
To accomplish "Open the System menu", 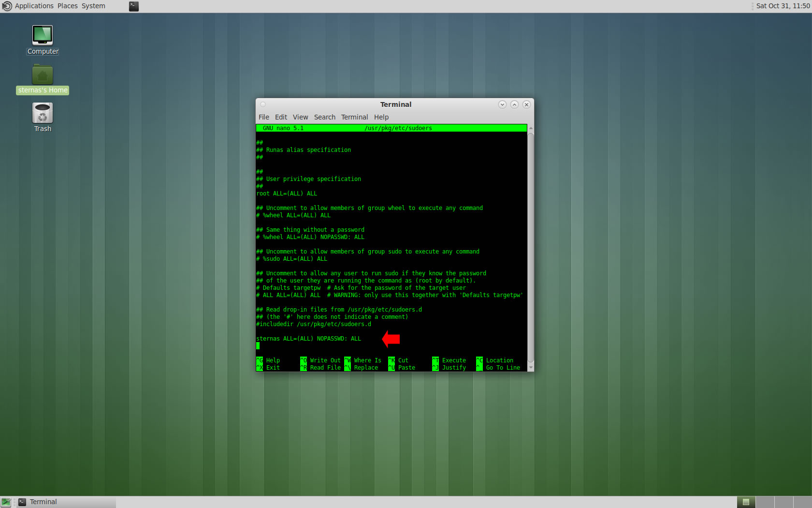I will click(93, 6).
